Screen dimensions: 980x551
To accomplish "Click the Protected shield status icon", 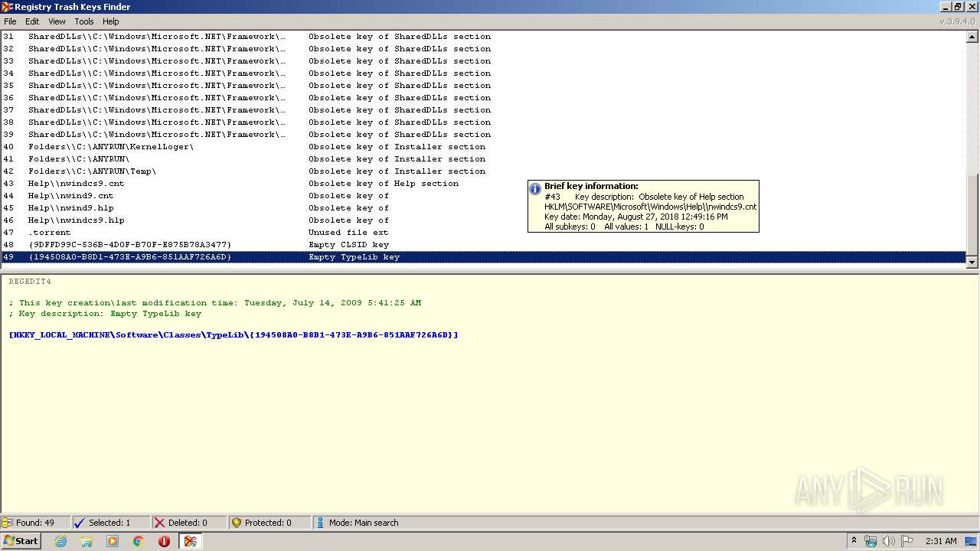I will coord(237,523).
